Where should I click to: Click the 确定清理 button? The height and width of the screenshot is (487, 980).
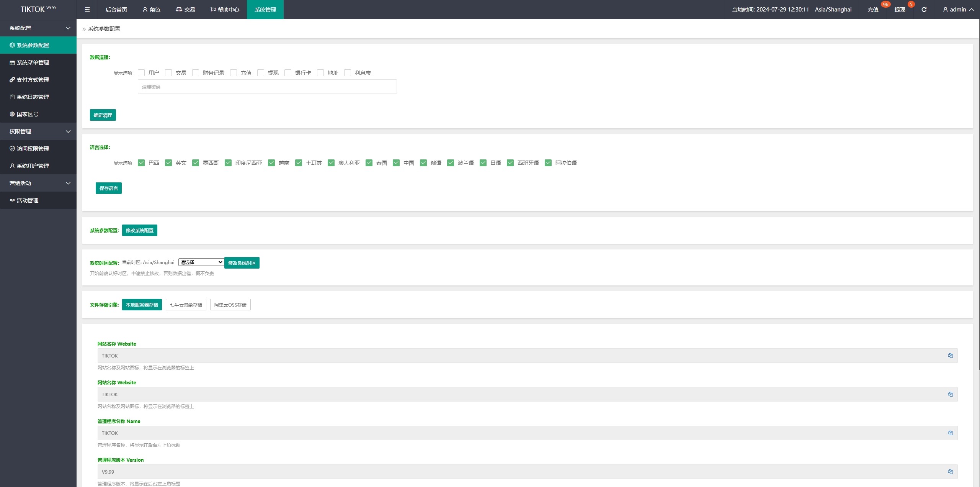click(x=103, y=115)
